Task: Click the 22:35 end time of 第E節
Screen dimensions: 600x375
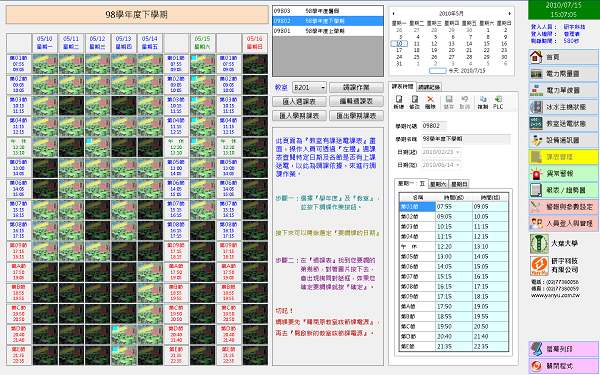Action: 491,346
